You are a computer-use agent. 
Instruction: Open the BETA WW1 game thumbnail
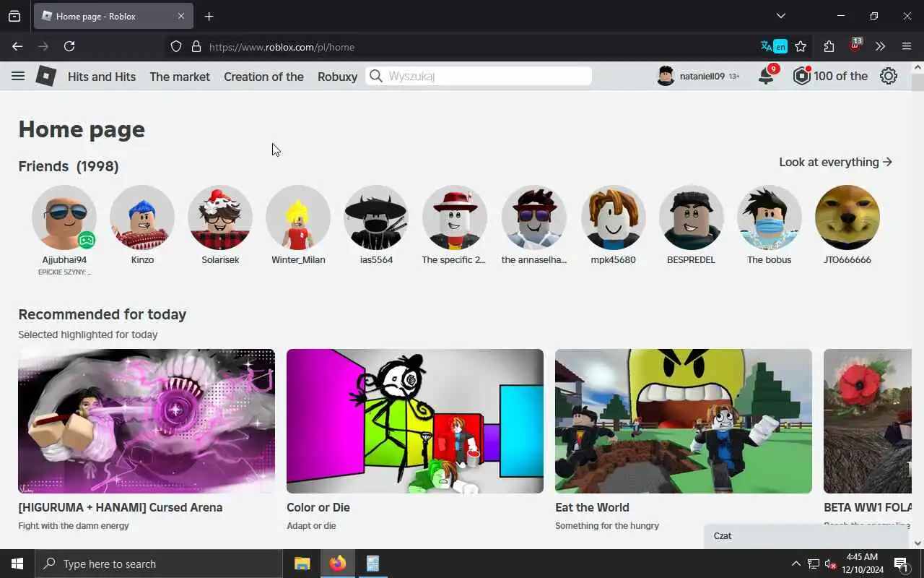[x=868, y=421]
